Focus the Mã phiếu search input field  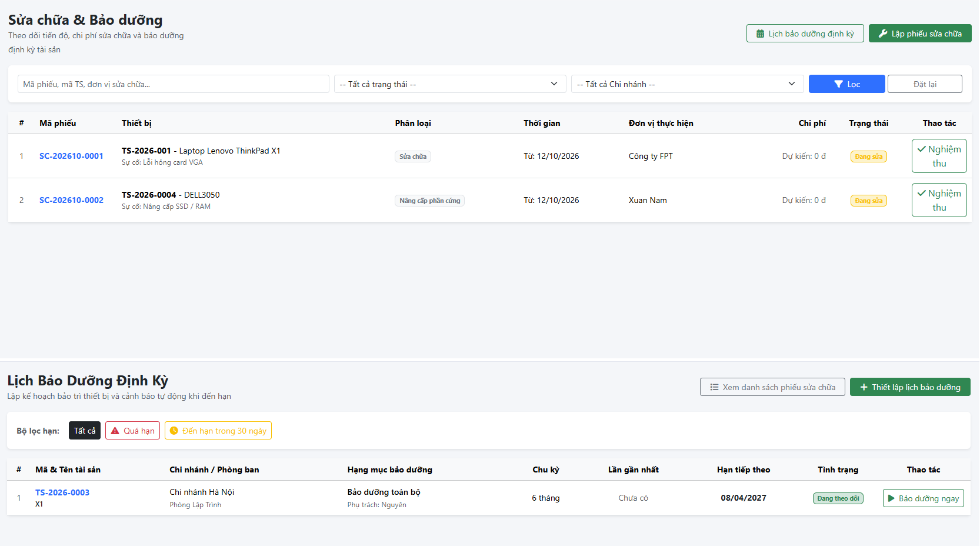pyautogui.click(x=174, y=84)
